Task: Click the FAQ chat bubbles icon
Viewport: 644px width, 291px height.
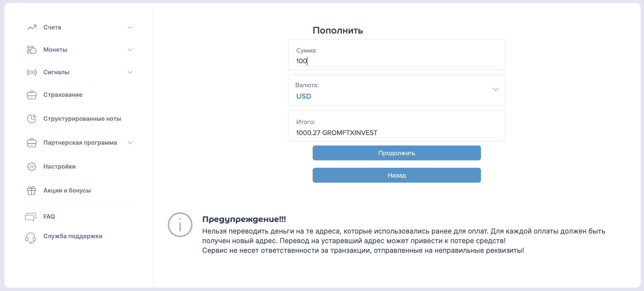Action: click(x=31, y=217)
